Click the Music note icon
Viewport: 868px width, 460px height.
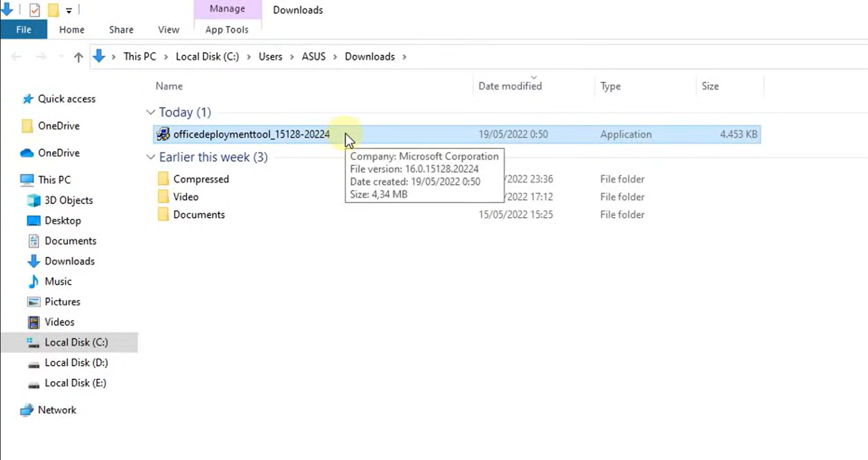pos(34,281)
